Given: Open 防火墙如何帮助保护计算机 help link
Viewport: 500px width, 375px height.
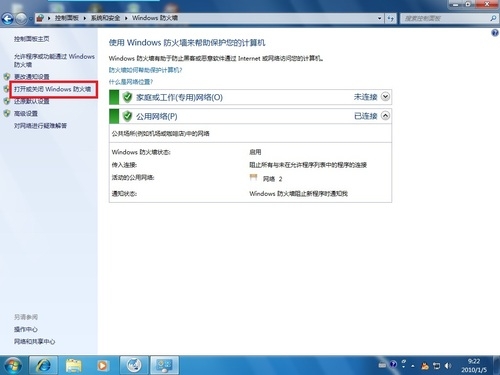Looking at the screenshot, I should [145, 70].
